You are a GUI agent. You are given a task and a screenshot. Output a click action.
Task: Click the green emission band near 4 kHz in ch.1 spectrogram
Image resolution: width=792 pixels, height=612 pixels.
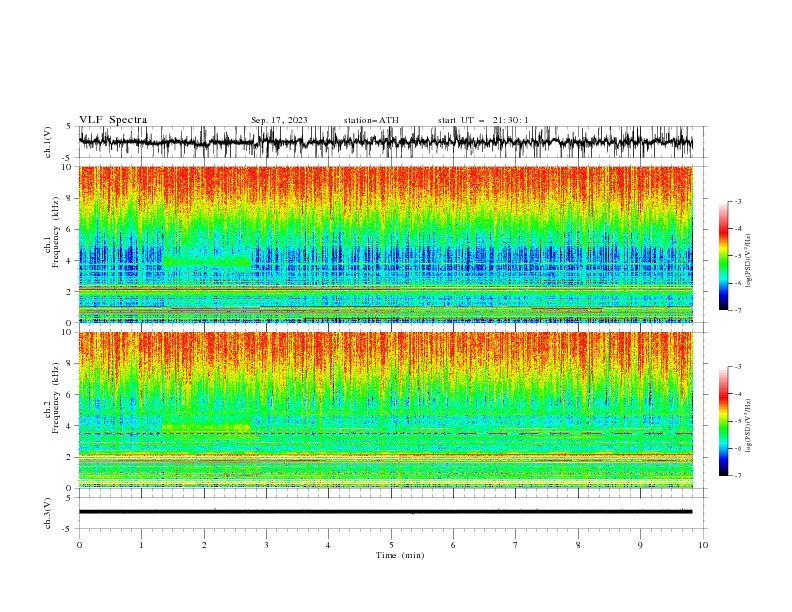[x=206, y=261]
